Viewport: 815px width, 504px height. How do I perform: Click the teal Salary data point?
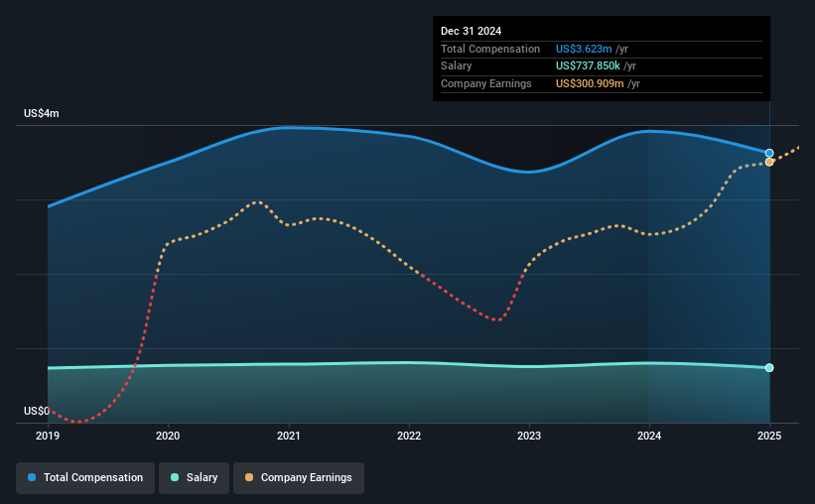coord(769,368)
